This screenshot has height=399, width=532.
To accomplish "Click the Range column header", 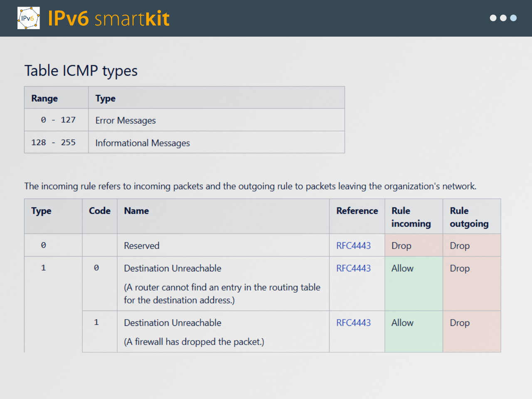I will pos(44,99).
